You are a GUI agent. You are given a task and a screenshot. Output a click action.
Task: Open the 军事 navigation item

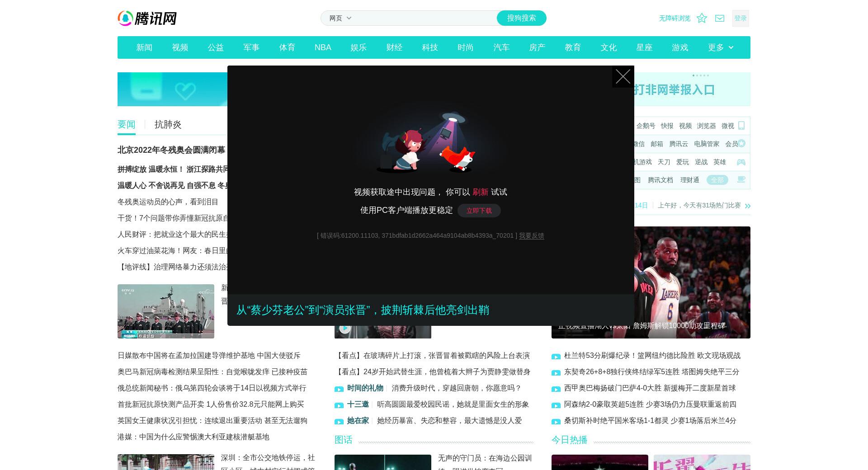click(x=251, y=47)
